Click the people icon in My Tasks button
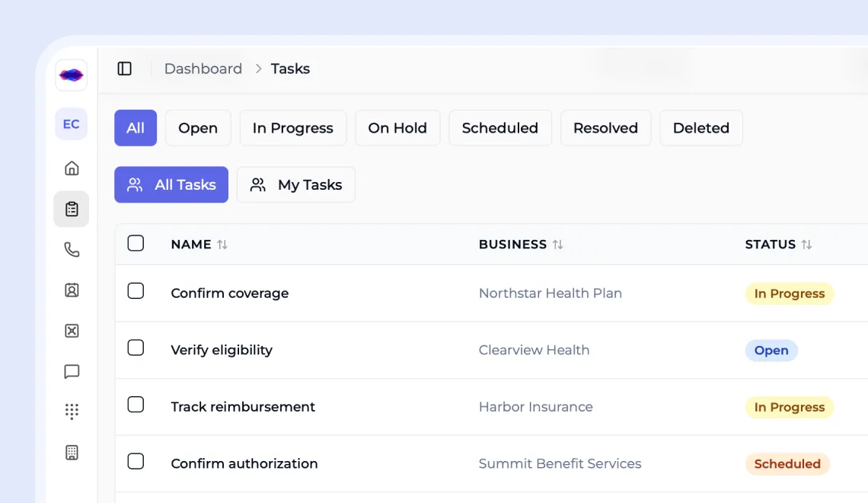 click(257, 184)
